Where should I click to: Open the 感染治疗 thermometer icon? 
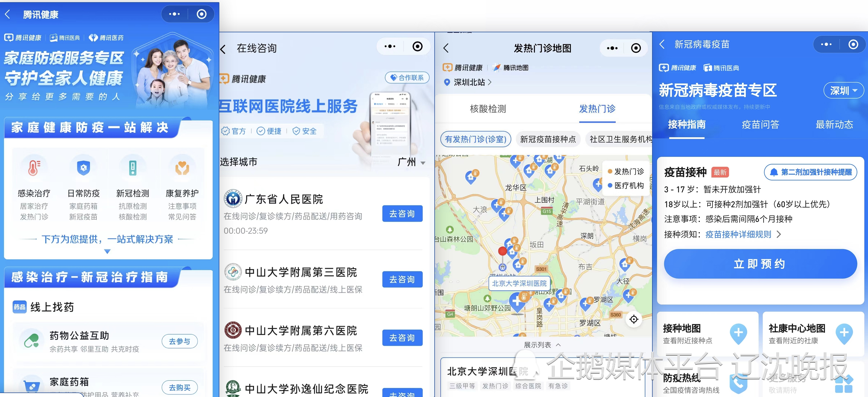tap(34, 167)
